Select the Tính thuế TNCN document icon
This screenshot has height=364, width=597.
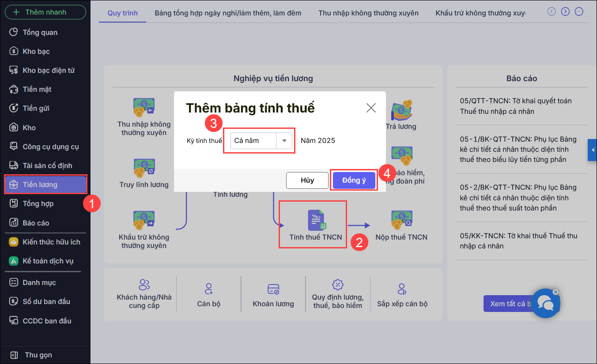coord(316,220)
